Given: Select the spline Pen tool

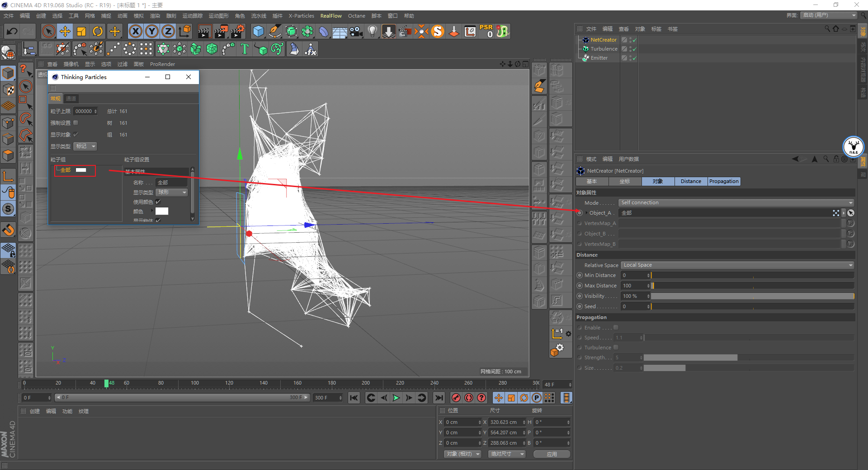Looking at the screenshot, I should pyautogui.click(x=274, y=31).
